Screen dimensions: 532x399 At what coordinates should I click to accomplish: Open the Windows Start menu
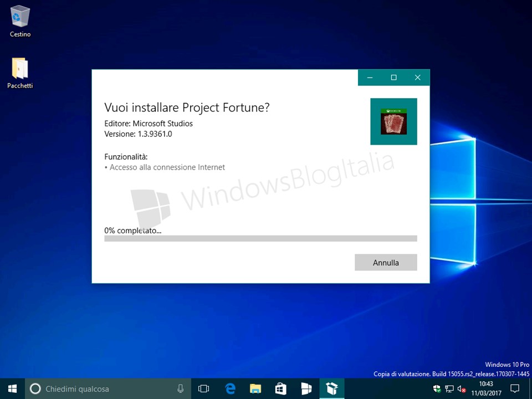[x=13, y=389]
